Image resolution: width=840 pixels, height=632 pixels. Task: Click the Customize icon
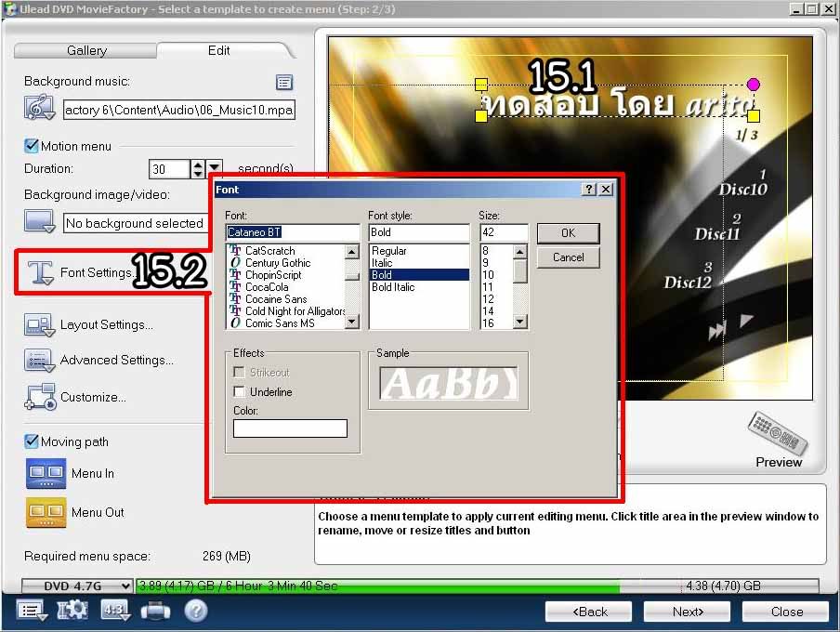point(41,397)
